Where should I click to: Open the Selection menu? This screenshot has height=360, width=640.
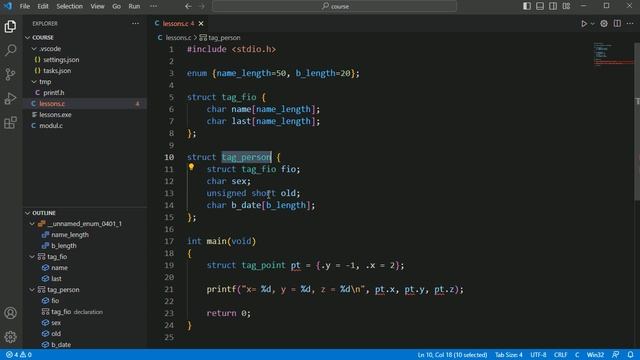69,6
